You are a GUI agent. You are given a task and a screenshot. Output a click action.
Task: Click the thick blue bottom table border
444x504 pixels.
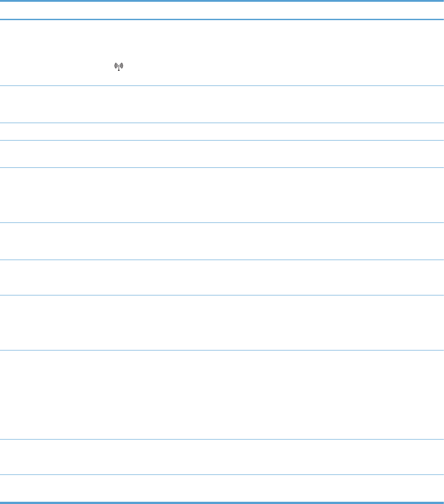[x=222, y=502]
